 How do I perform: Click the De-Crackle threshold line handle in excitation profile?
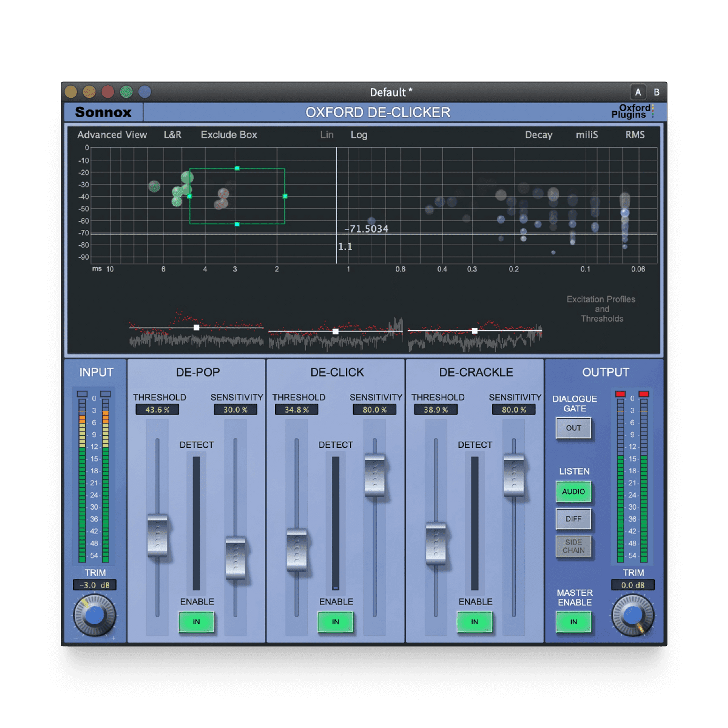click(475, 331)
